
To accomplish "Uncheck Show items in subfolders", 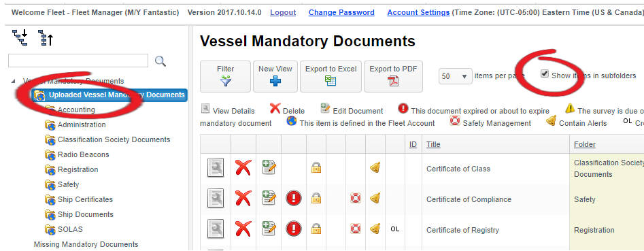I will [x=545, y=74].
